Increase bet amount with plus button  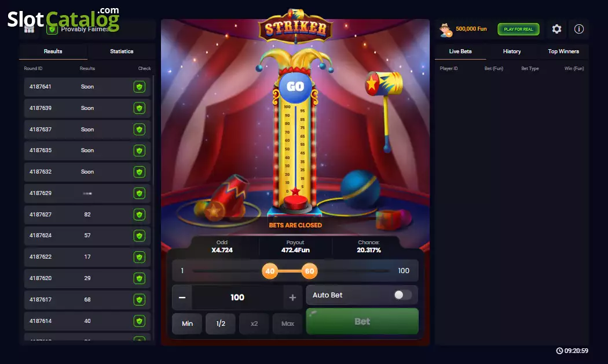click(293, 297)
